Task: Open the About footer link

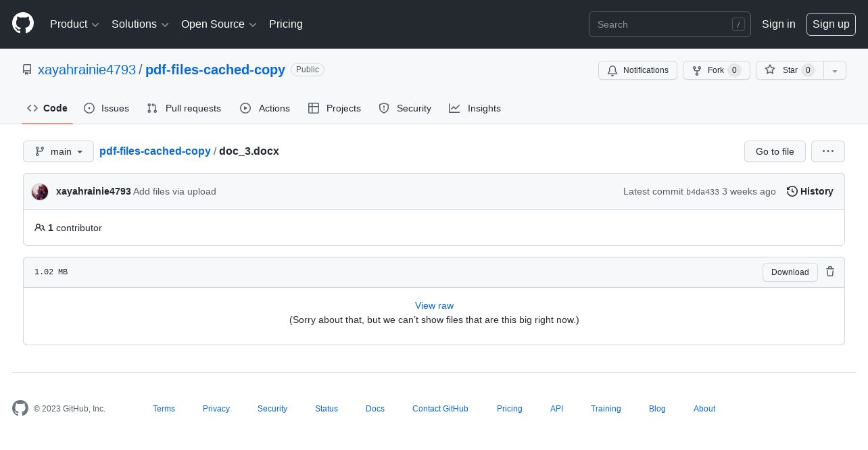Action: [704, 409]
